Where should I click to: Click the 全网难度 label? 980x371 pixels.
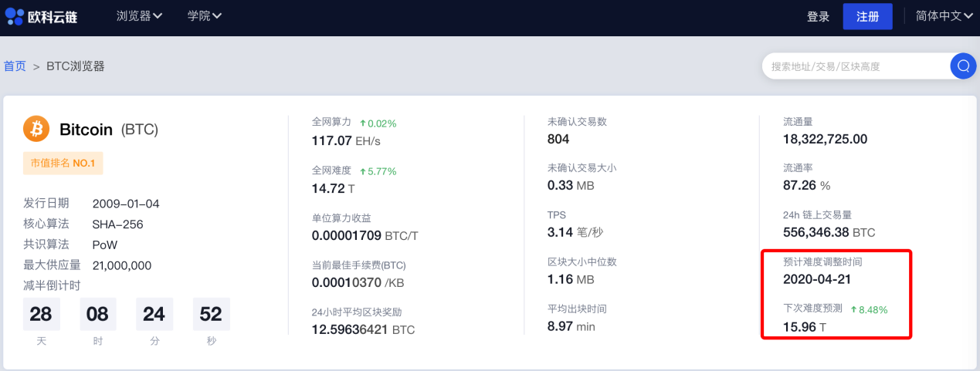pyautogui.click(x=332, y=170)
